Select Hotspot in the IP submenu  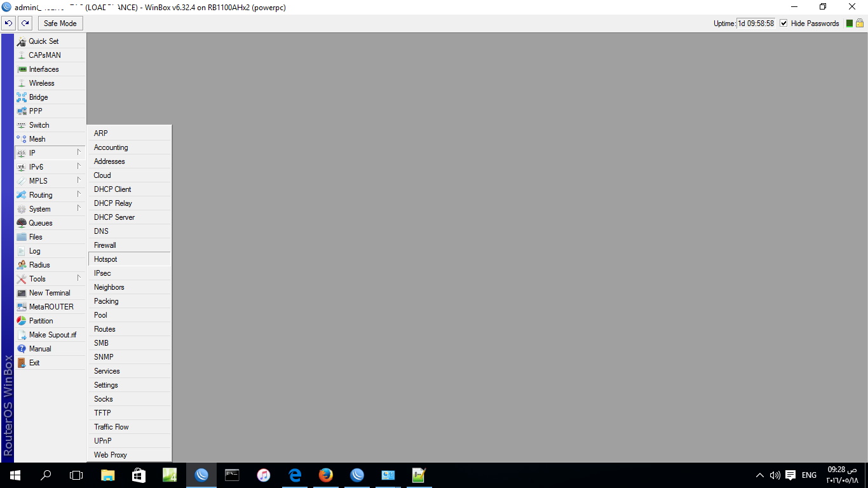tap(130, 259)
